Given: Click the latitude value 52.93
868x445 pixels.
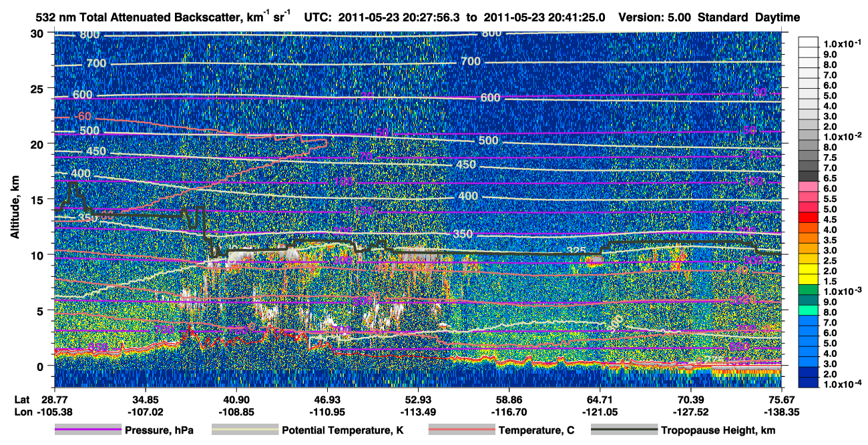Looking at the screenshot, I should click(418, 400).
